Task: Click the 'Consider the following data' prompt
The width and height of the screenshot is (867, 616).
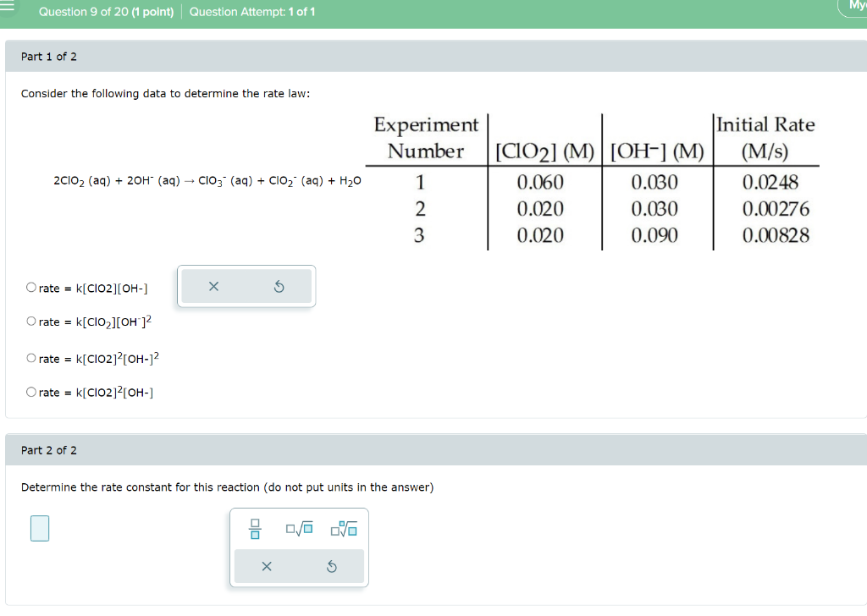Action: [165, 93]
